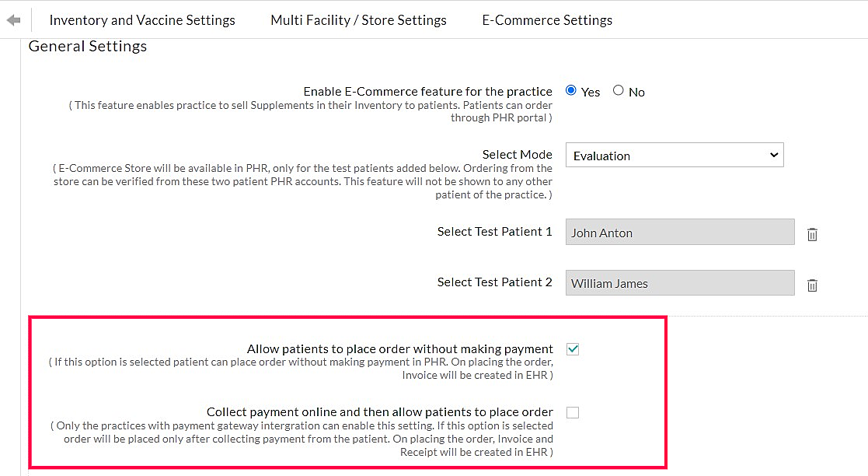Viewport: 868px width, 476px height.
Task: Choose No for Enable E-Commerce feature
Action: coord(619,91)
